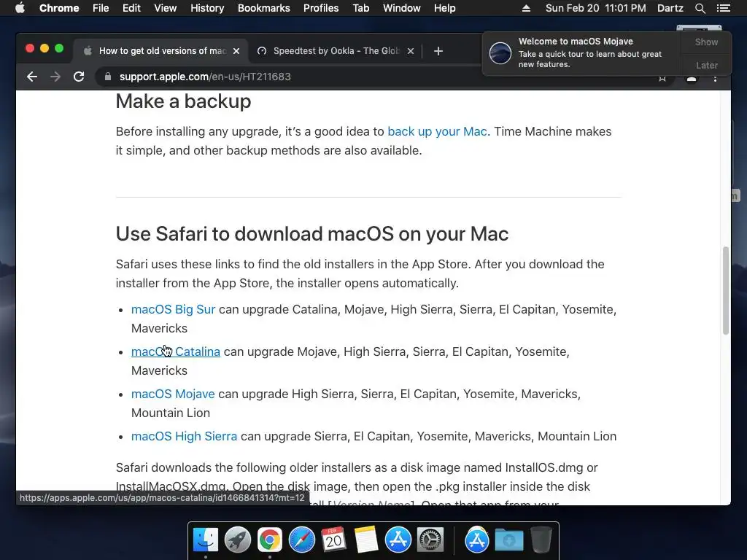Open Safari from the Dock
This screenshot has height=560, width=747.
coord(301,540)
